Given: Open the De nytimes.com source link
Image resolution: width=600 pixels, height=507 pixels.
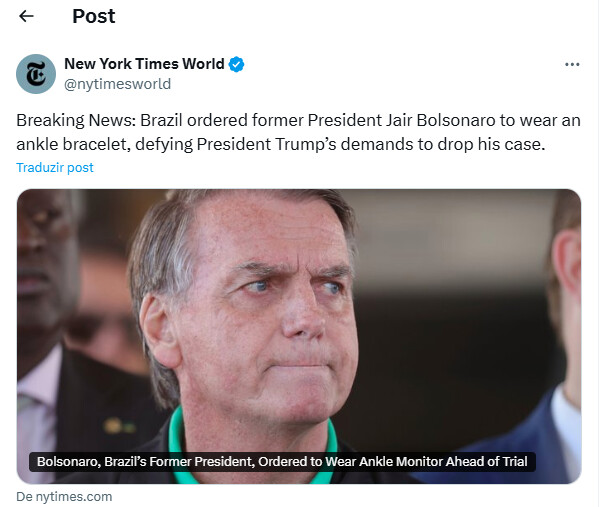Looking at the screenshot, I should point(64,497).
